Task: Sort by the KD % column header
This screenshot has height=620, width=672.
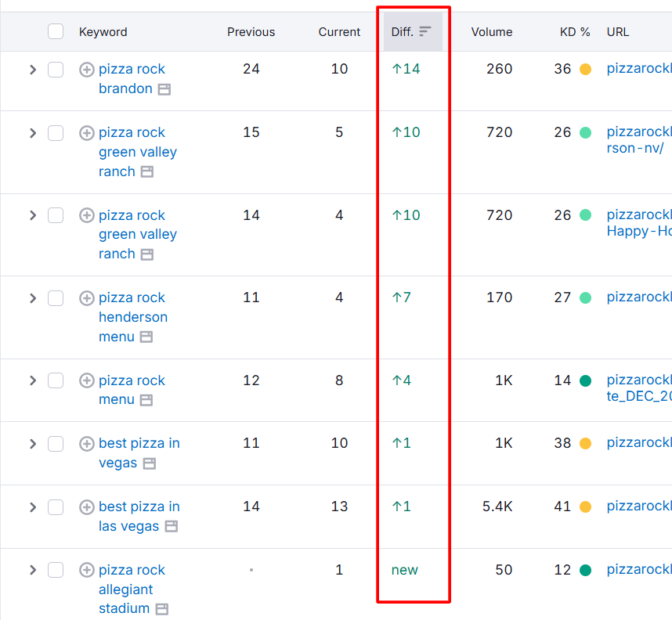Action: click(x=575, y=32)
